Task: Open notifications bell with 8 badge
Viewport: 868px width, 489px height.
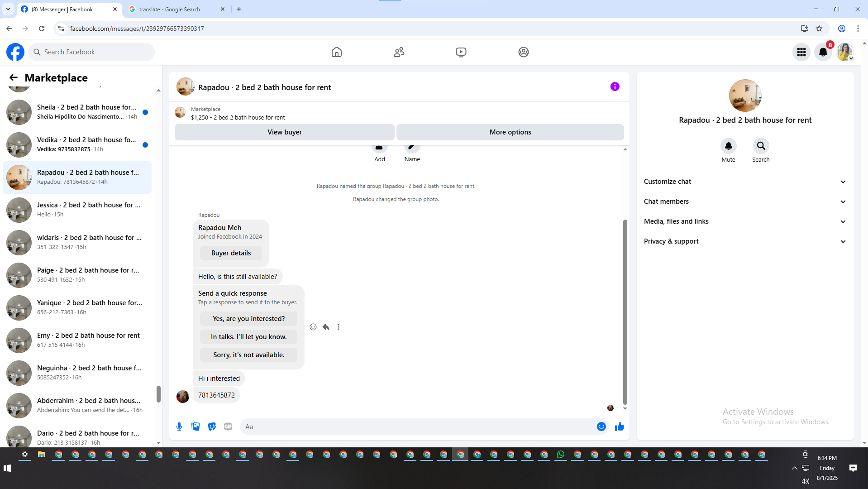Action: click(x=823, y=52)
